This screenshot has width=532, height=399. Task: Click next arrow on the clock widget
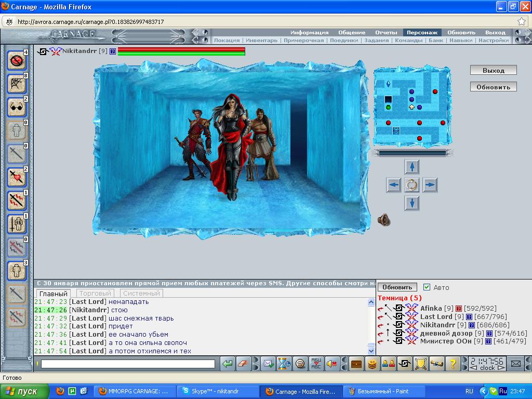(501, 368)
